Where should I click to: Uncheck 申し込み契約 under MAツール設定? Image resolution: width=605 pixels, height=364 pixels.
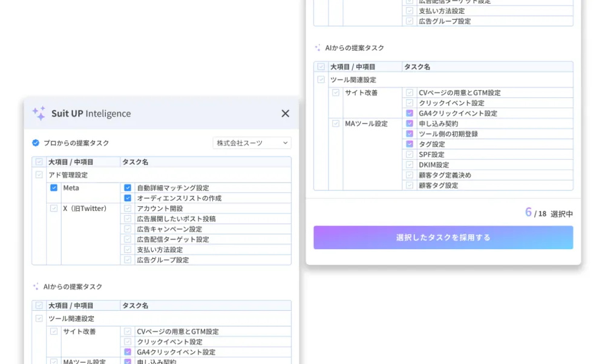coord(408,123)
